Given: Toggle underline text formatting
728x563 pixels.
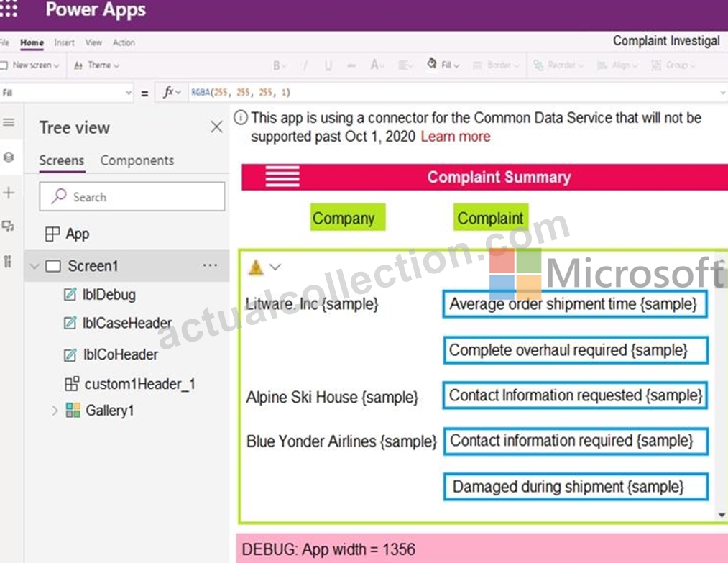Looking at the screenshot, I should click(328, 65).
